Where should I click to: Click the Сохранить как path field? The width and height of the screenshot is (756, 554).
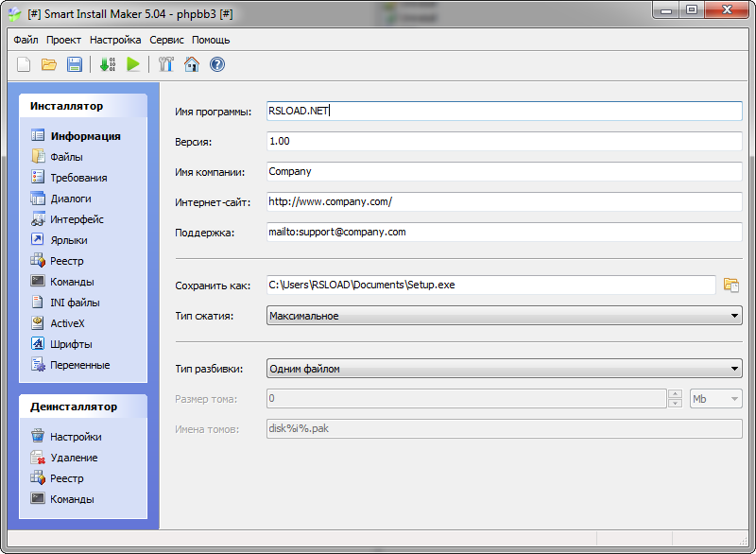pos(490,285)
